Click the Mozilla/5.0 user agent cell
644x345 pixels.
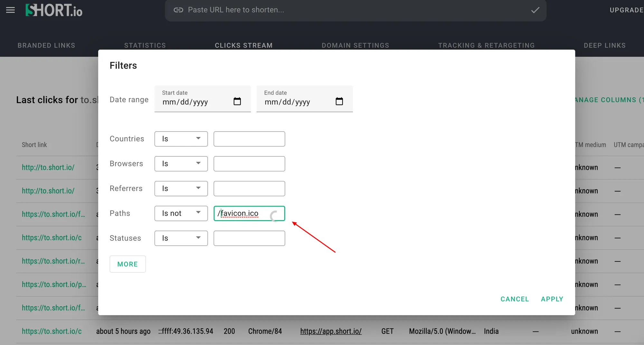(442, 331)
